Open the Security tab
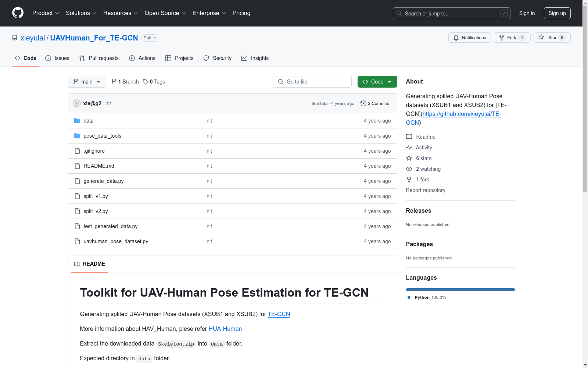 (218, 58)
